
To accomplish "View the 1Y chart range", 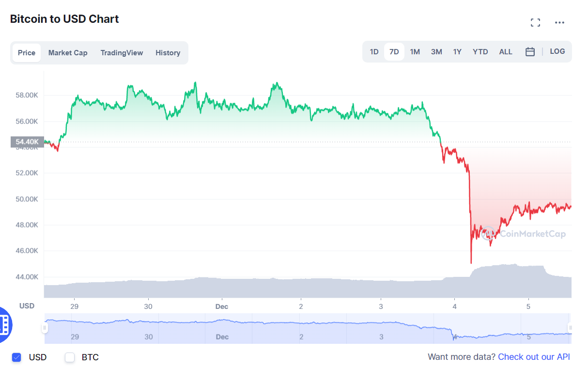I will (x=457, y=51).
